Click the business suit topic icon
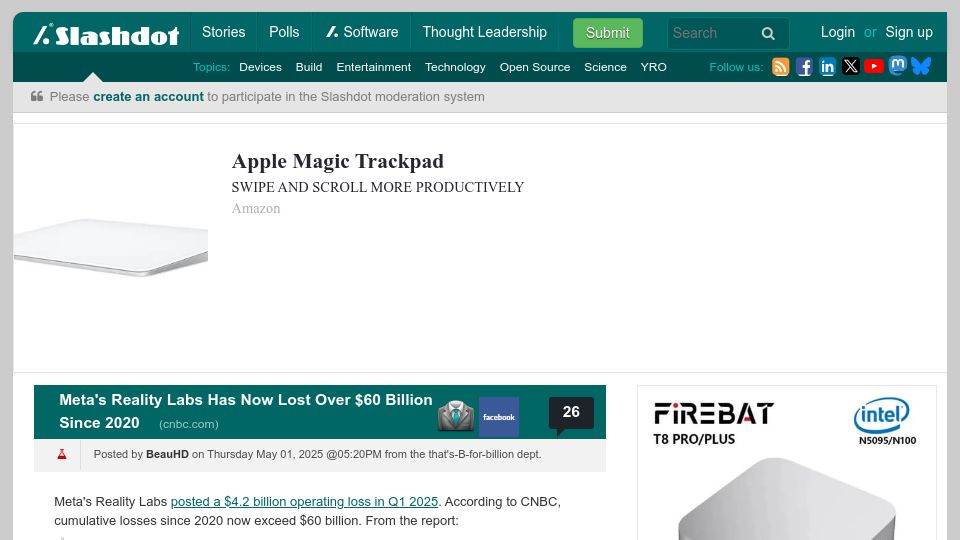 [456, 416]
